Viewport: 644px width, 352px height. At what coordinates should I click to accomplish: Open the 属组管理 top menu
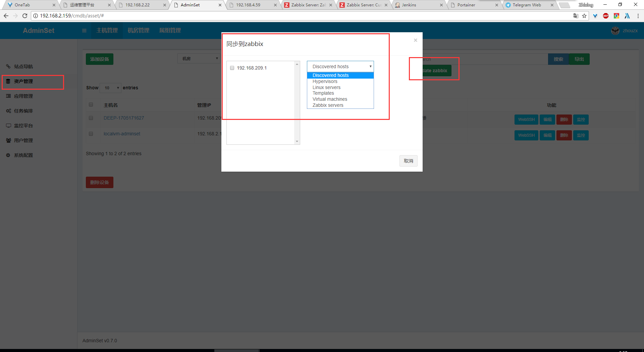tap(170, 31)
